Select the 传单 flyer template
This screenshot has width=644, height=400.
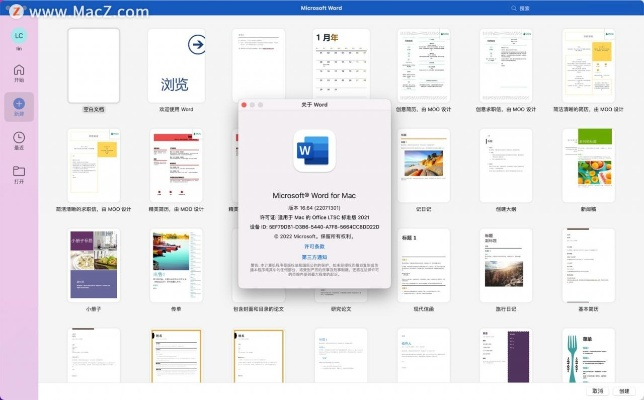176,265
